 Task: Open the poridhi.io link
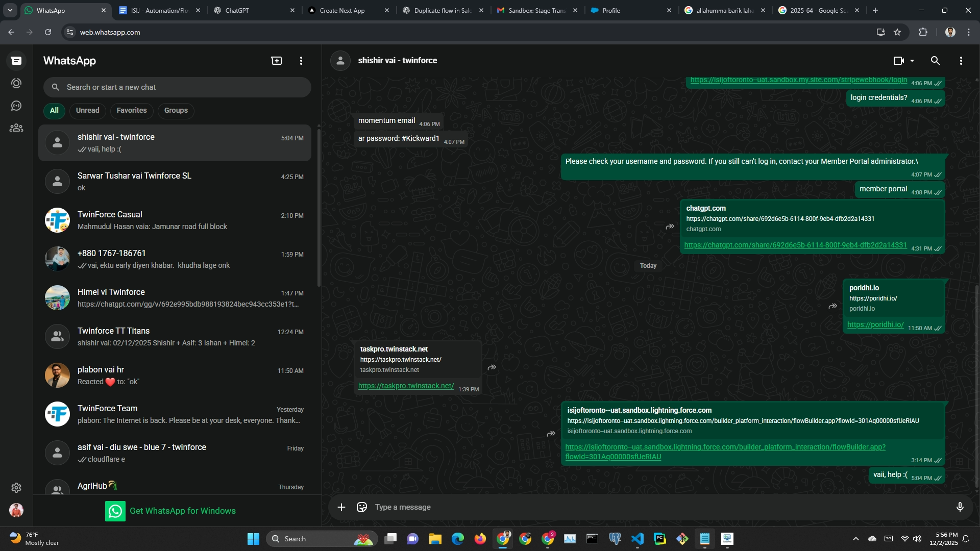click(875, 324)
